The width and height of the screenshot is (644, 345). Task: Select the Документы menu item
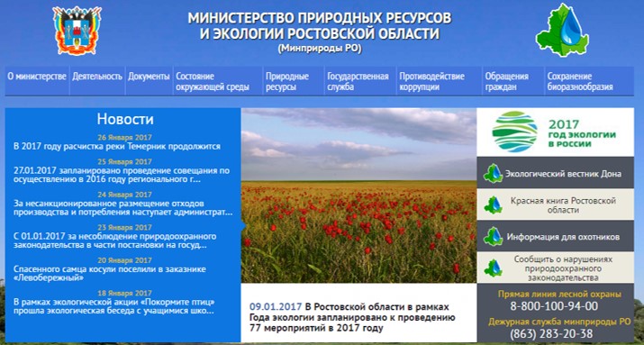click(149, 77)
